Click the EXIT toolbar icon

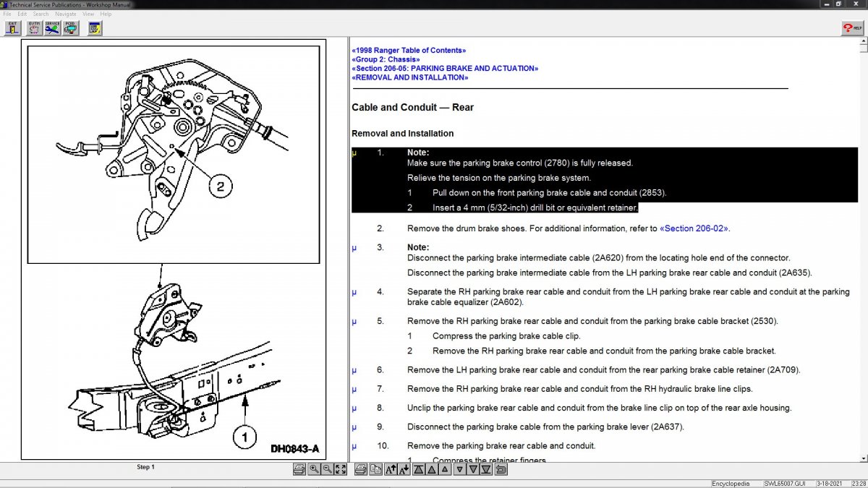click(12, 28)
